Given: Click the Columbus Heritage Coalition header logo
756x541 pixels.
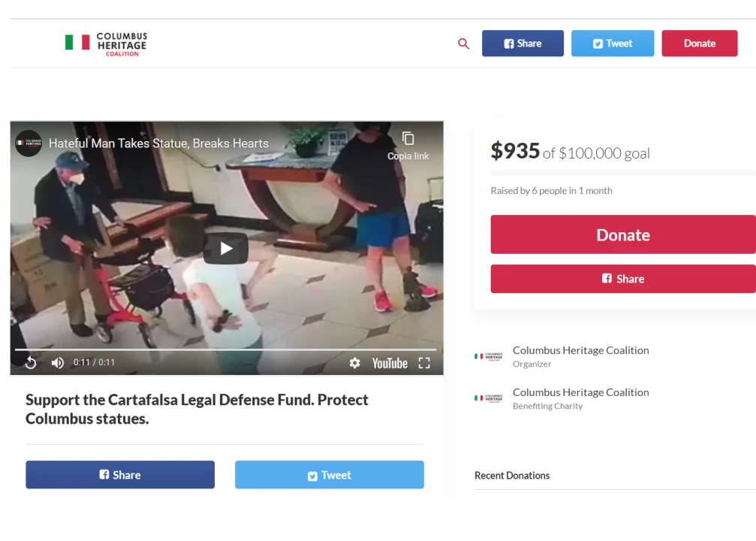Looking at the screenshot, I should coord(106,44).
